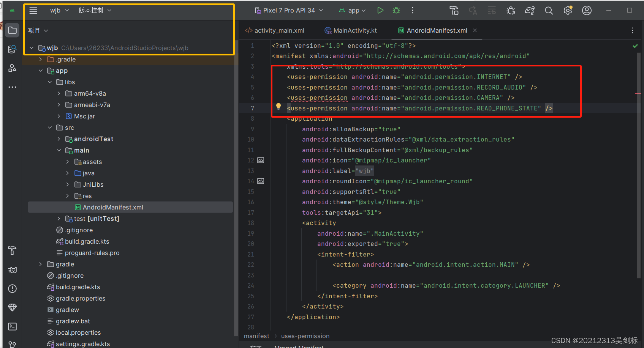Image resolution: width=644 pixels, height=348 pixels.
Task: Expand the assets folder
Action: pos(68,162)
